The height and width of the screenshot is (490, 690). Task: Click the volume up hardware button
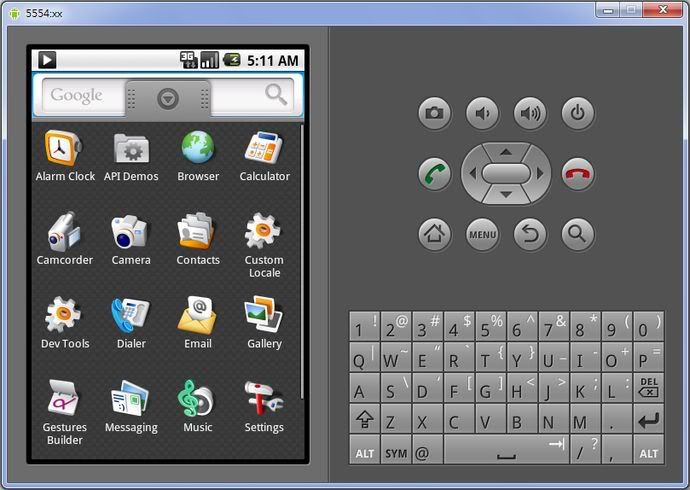point(530,113)
